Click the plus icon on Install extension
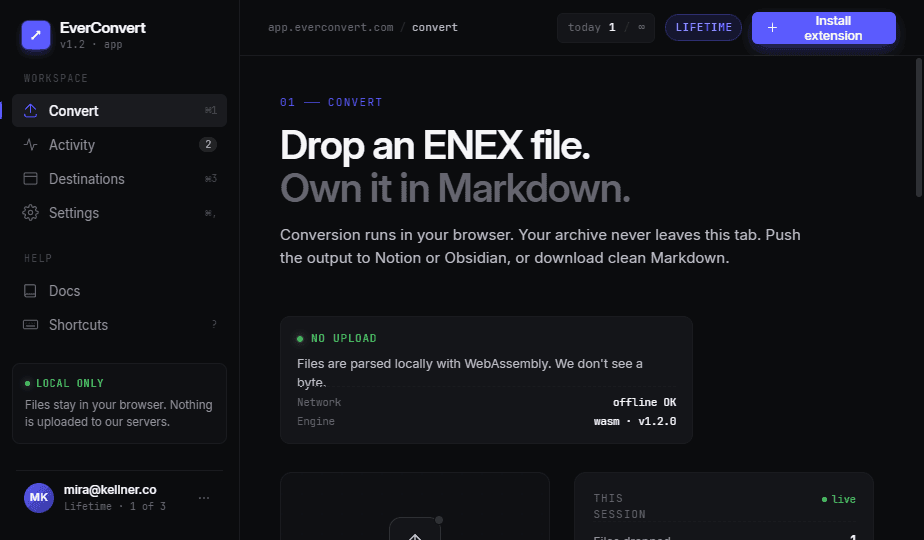 pos(773,28)
